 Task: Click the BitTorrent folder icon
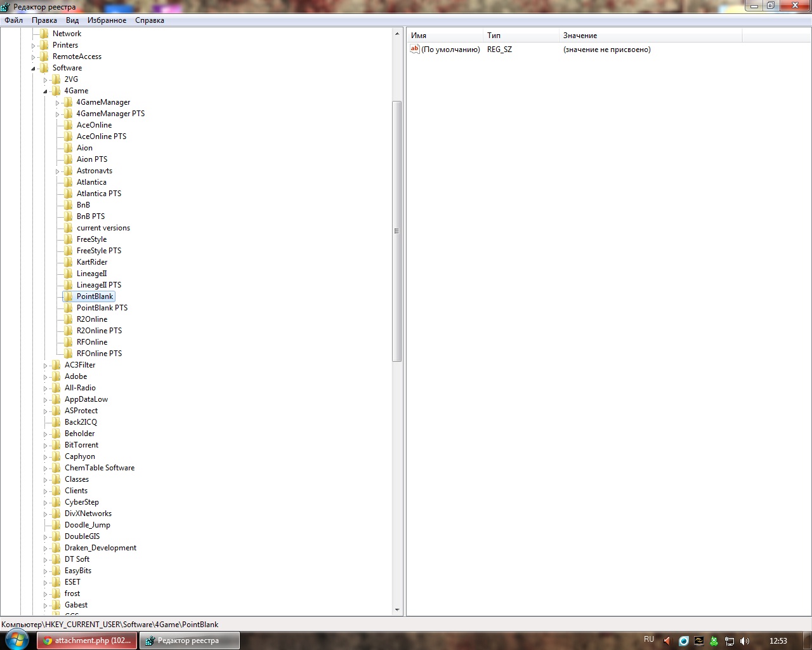coord(56,445)
